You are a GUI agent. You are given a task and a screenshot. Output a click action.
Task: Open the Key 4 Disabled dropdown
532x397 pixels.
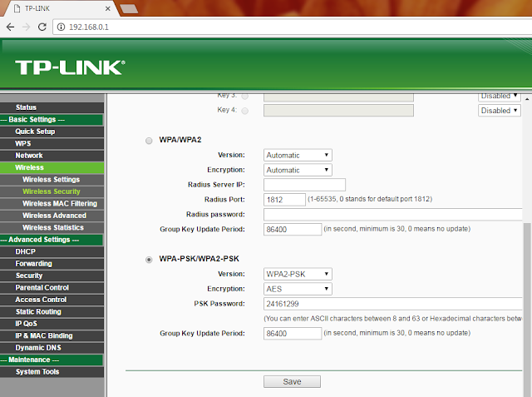pos(500,111)
